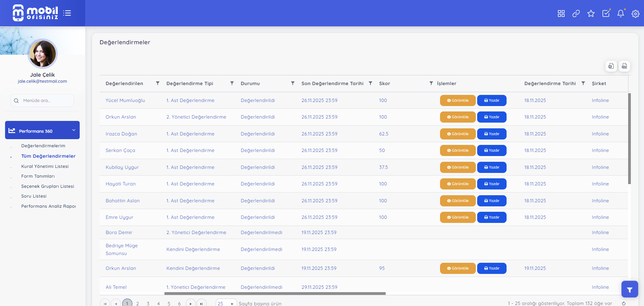The width and height of the screenshot is (644, 306).
Task: Expand the page size dropdown showing 25
Action: 226,303
